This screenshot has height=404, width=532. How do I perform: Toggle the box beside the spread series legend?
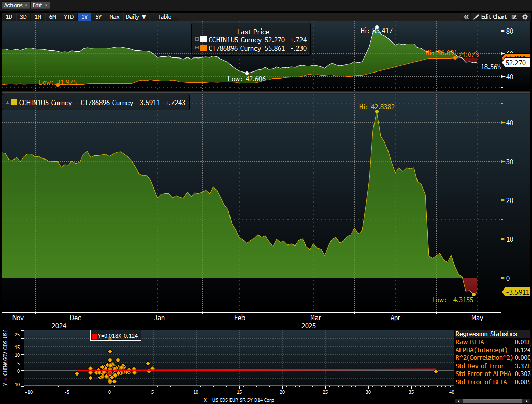pos(7,103)
